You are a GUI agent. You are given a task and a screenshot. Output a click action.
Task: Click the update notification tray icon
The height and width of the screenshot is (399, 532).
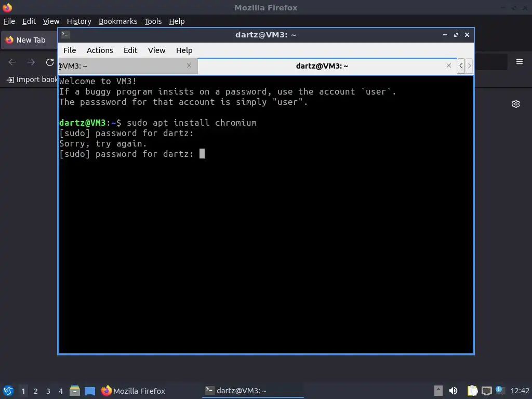(499, 390)
